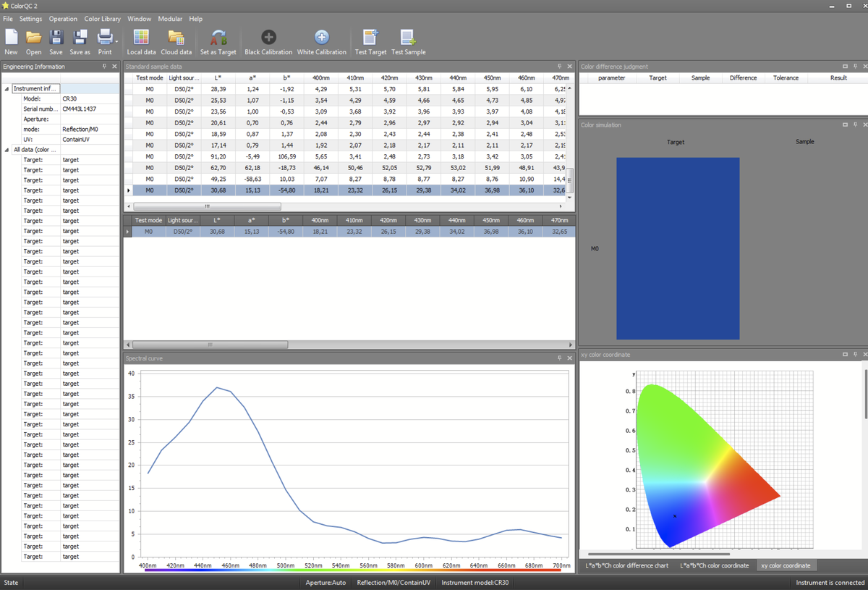Open the Print dropdown arrow
The height and width of the screenshot is (590, 868).
pos(116,41)
